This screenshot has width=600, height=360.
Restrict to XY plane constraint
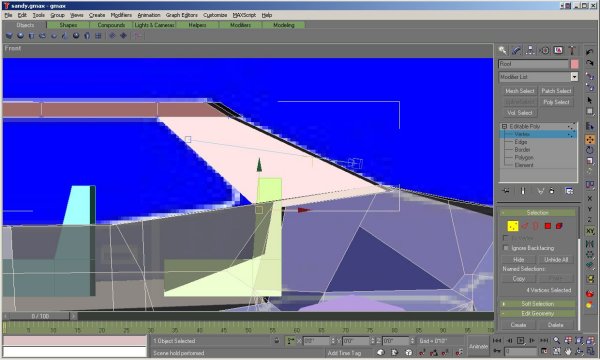pyautogui.click(x=590, y=231)
